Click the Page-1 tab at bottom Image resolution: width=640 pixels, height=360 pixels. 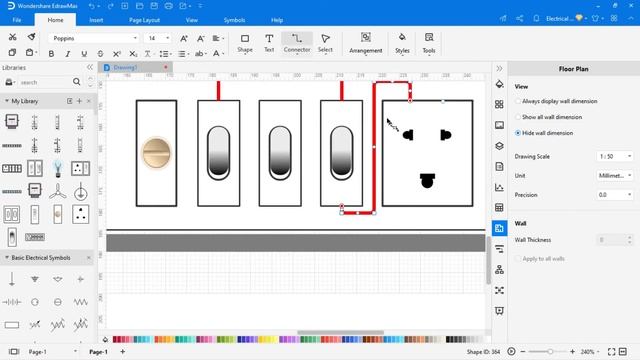pos(98,351)
